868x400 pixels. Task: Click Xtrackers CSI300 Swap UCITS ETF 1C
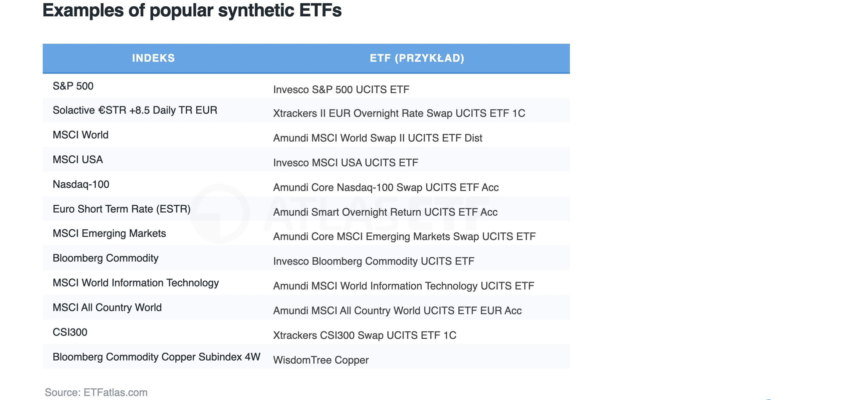[x=365, y=335]
